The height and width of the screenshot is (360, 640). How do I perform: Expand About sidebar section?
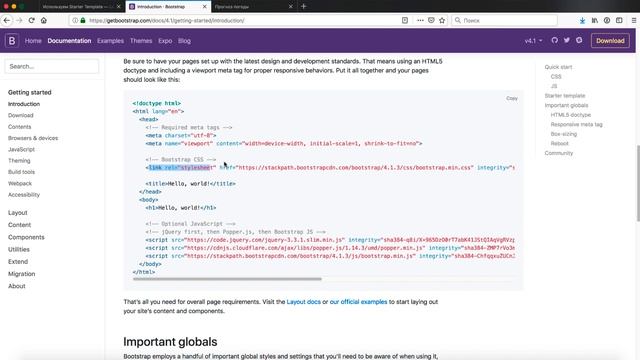(17, 286)
